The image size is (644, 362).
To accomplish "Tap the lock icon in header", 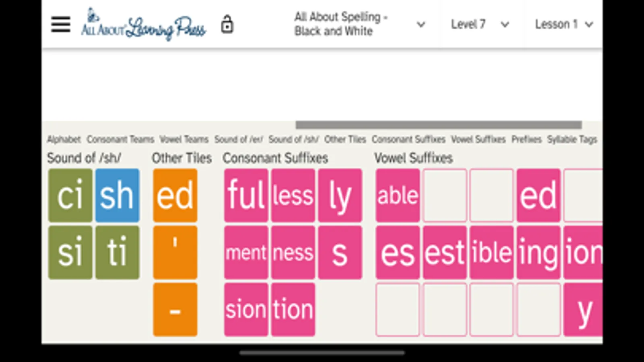I will 227,25.
